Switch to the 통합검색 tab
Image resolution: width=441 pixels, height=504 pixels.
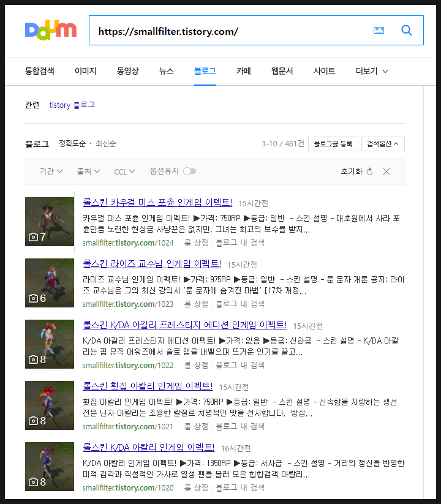[40, 71]
